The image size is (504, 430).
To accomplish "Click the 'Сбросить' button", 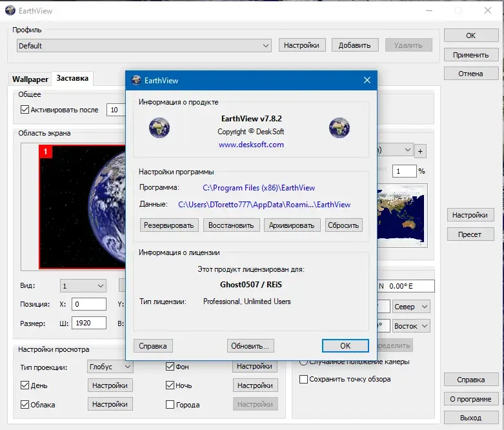I will pyautogui.click(x=343, y=225).
